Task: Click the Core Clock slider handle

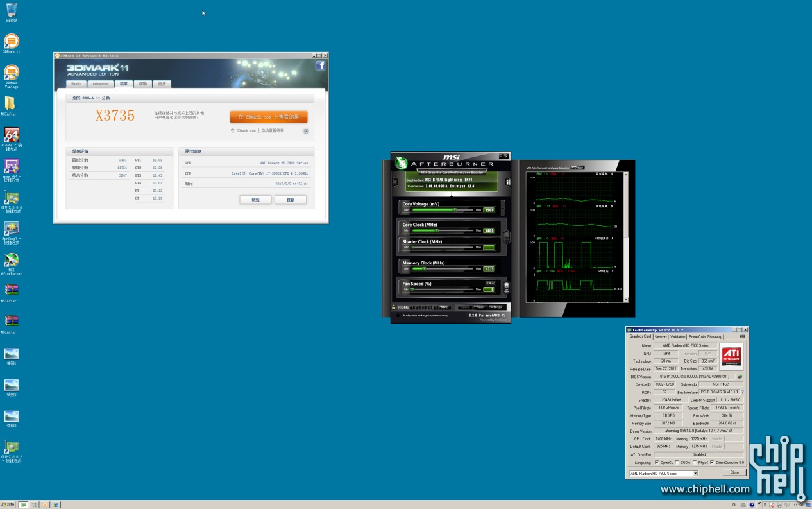Action: 436,230
